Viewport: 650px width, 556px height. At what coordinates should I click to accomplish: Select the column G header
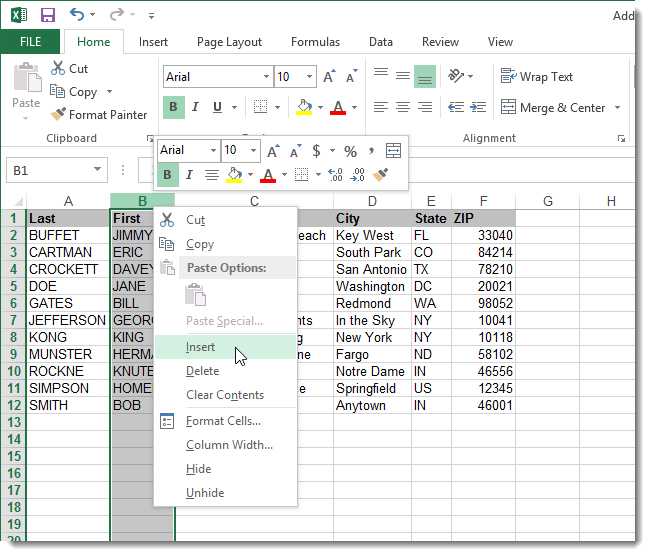pyautogui.click(x=547, y=201)
